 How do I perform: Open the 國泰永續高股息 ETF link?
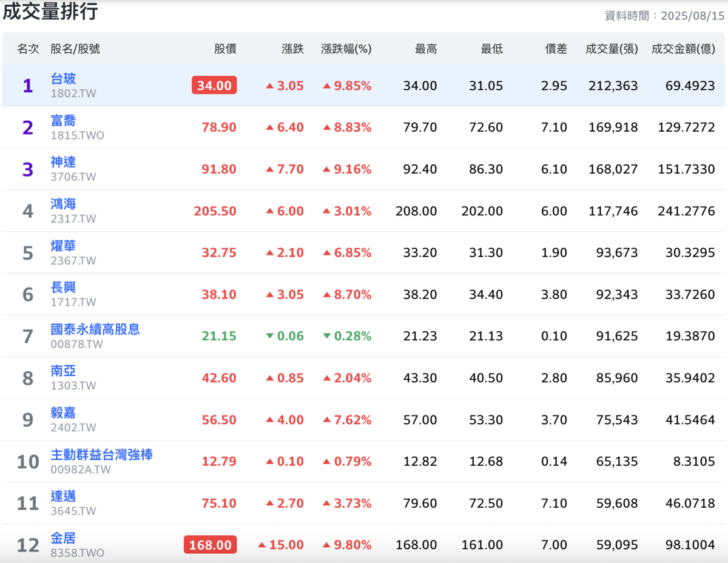95,329
